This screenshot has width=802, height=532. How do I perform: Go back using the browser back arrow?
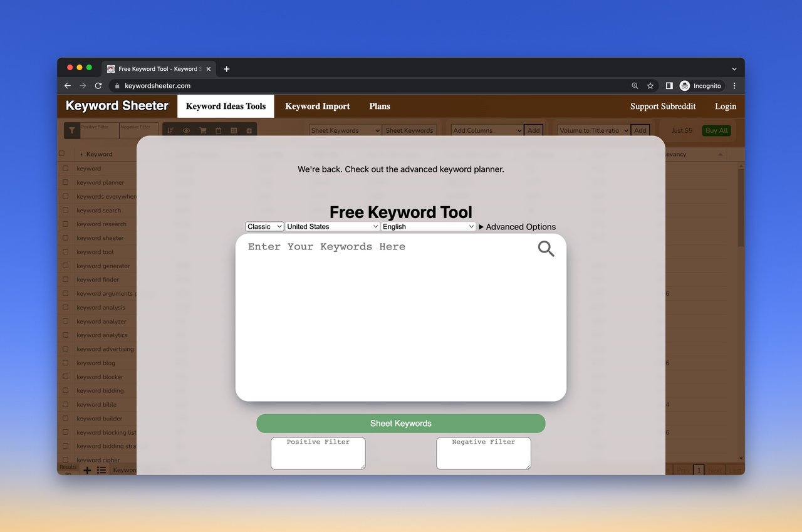click(68, 86)
